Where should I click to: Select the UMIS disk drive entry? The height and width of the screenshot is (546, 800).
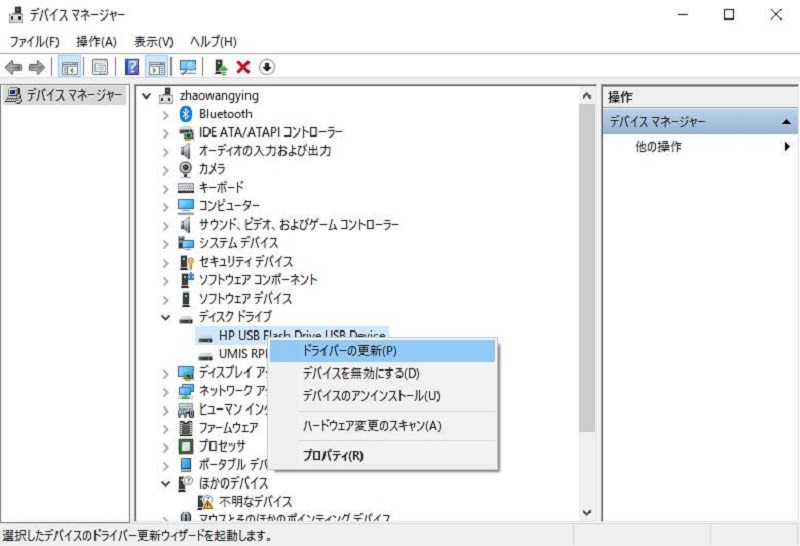pos(243,354)
